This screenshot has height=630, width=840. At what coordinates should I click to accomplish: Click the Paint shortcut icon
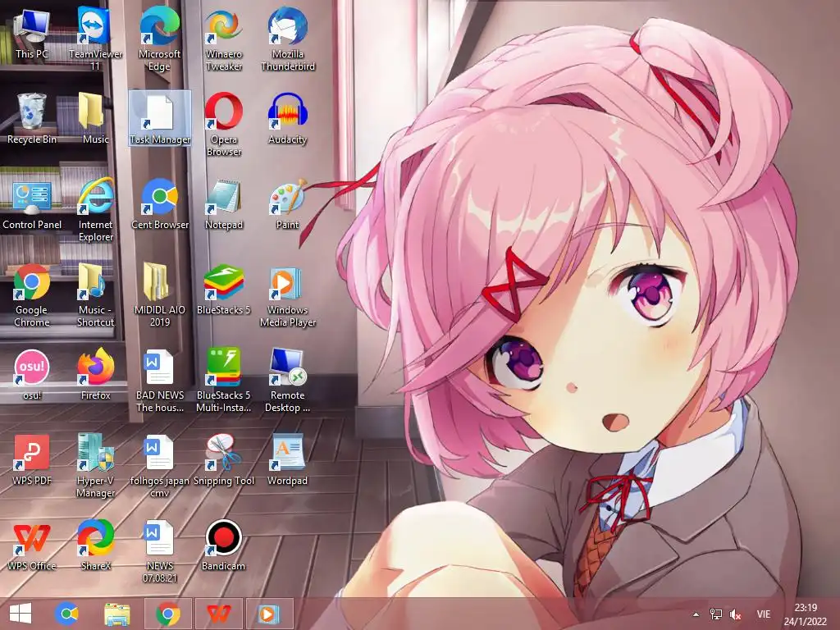click(288, 204)
